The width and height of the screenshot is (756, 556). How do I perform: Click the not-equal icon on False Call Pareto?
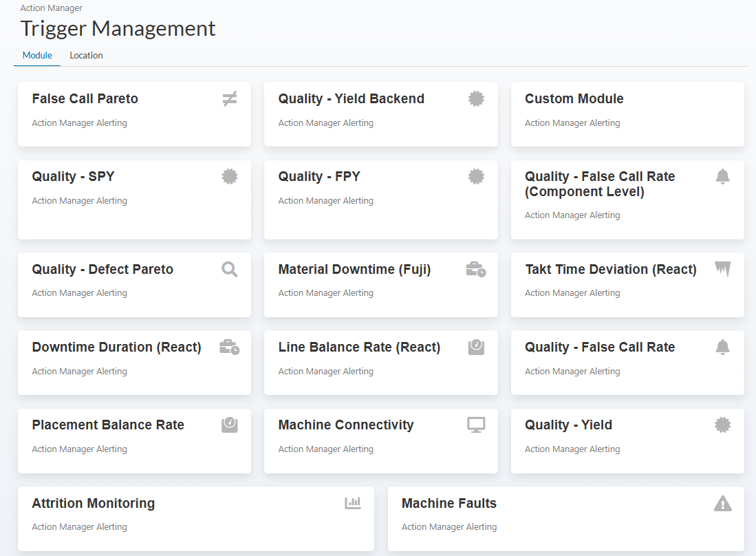(x=230, y=99)
